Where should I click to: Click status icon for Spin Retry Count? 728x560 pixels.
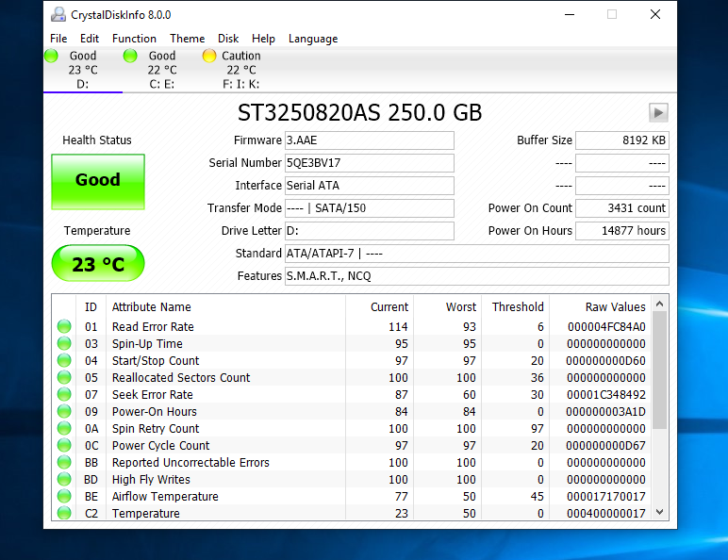pyautogui.click(x=64, y=428)
